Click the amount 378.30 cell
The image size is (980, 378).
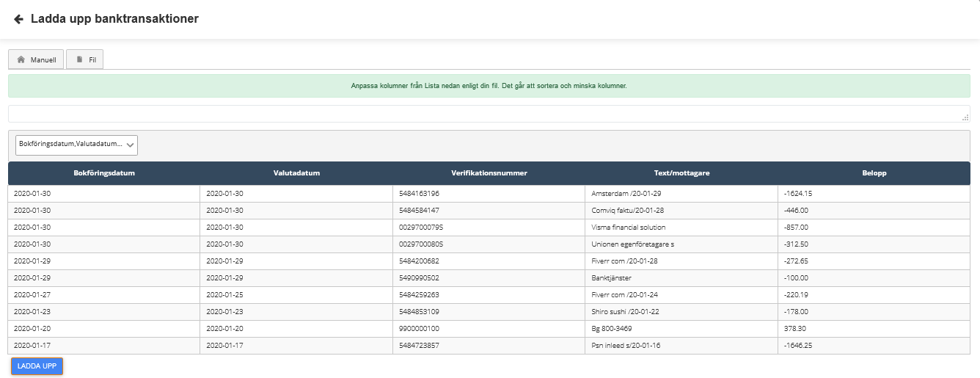coord(795,329)
